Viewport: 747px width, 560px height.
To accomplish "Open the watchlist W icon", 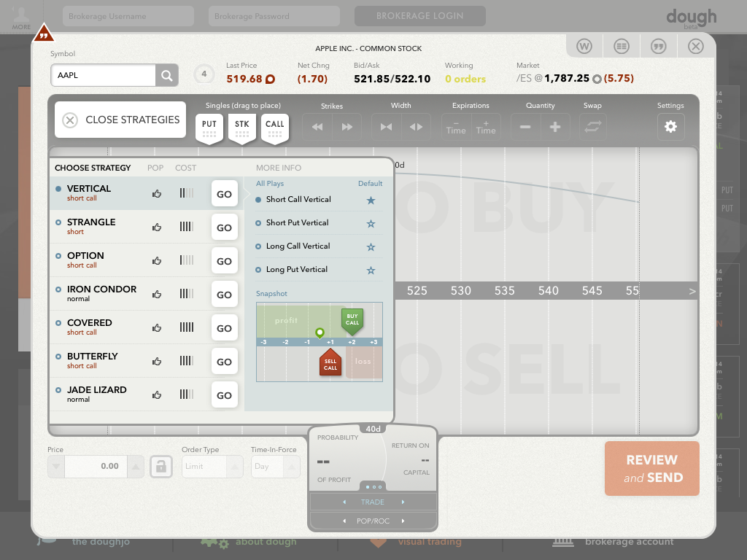I will point(584,46).
